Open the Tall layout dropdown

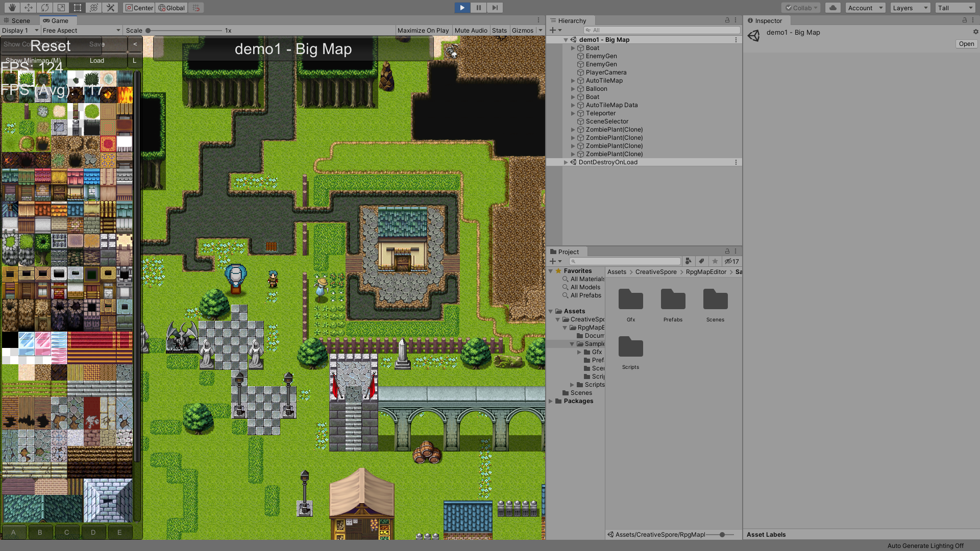[x=955, y=8]
